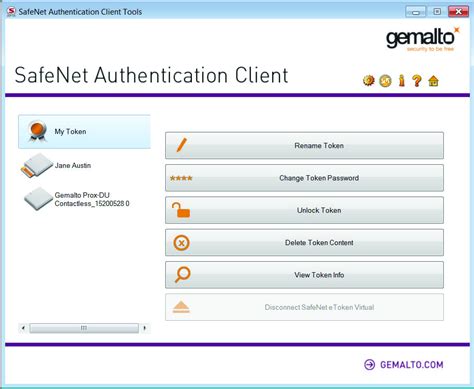Click Change Token Password button

tap(304, 178)
